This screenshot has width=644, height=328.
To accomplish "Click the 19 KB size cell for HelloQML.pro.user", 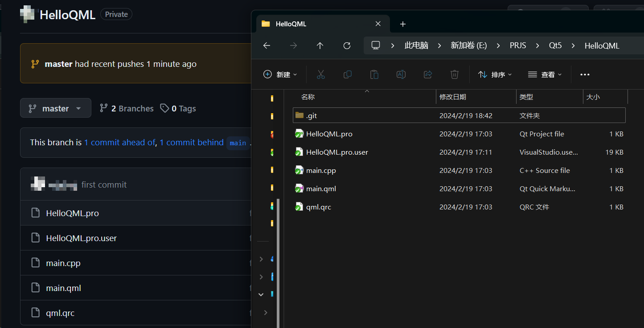I will (x=614, y=152).
